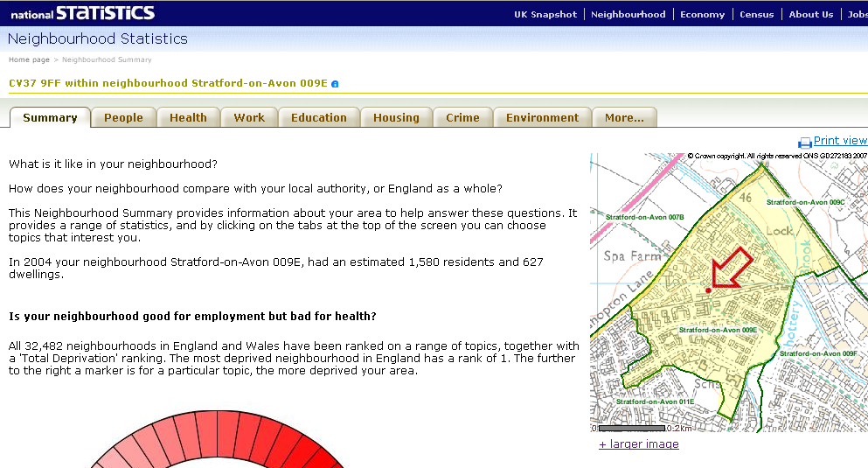Open the + larger image link
This screenshot has height=468, width=868.
(639, 444)
